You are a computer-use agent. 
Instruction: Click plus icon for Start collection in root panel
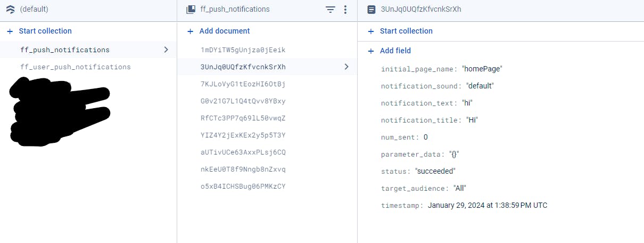pos(10,31)
